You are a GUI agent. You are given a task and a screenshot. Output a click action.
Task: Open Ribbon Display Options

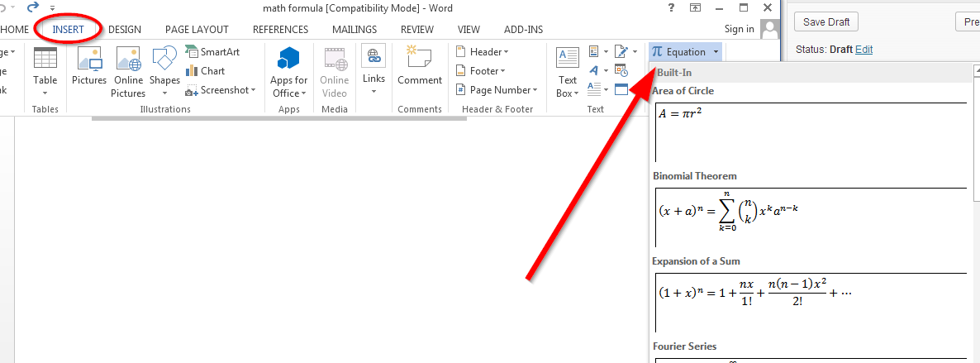click(x=695, y=8)
